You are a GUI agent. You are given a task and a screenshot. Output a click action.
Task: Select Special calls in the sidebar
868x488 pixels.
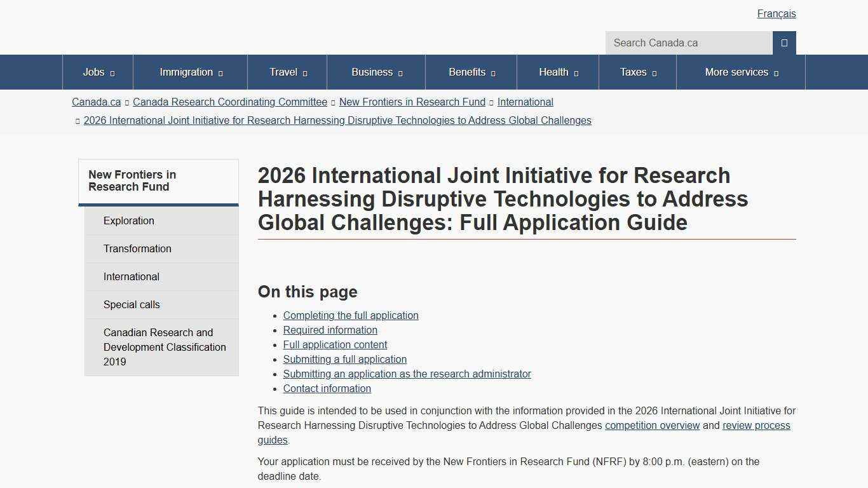(x=132, y=304)
